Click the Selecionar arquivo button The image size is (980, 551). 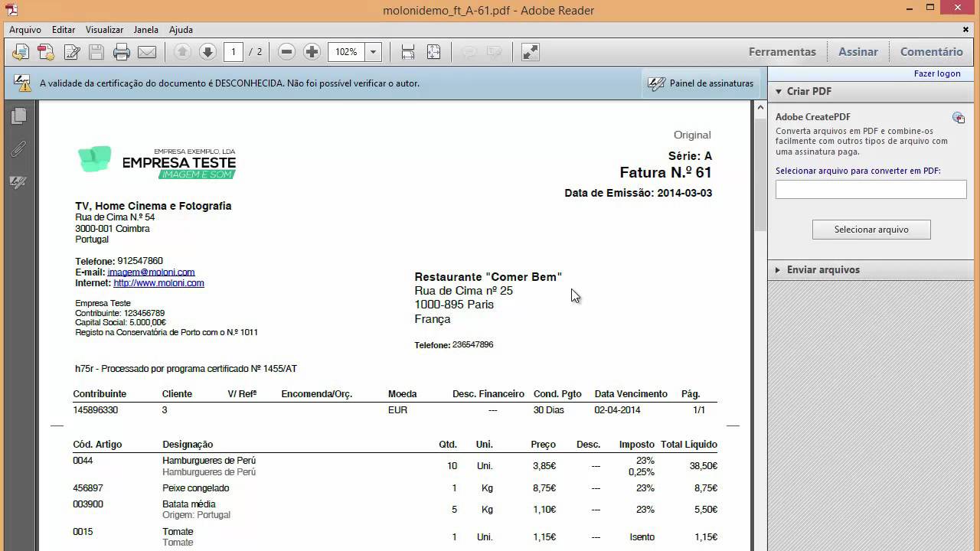[x=871, y=230]
